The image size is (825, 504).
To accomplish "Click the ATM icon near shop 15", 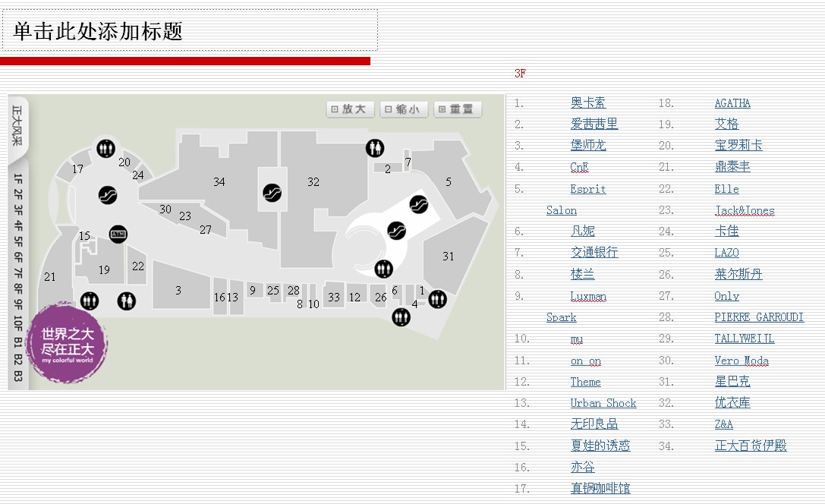I will click(118, 234).
